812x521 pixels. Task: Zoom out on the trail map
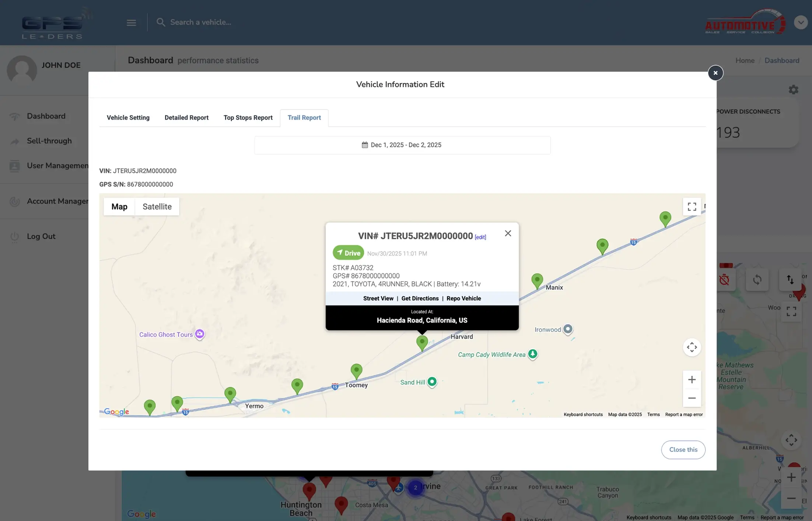coord(692,398)
